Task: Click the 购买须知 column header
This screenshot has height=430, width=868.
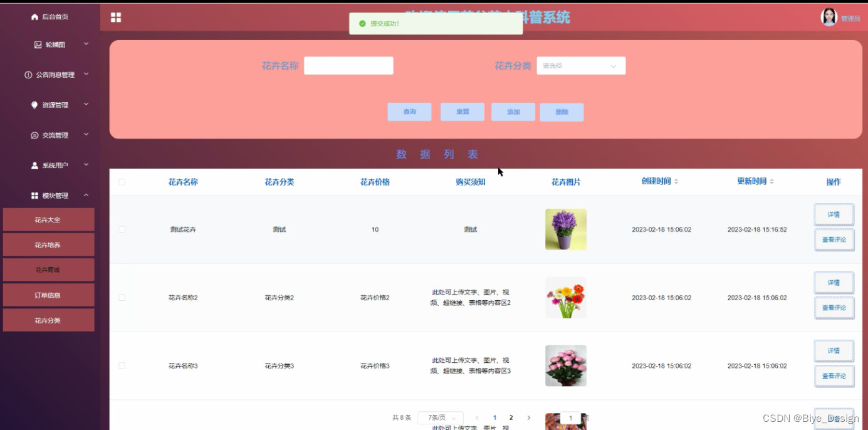Action: tap(471, 182)
